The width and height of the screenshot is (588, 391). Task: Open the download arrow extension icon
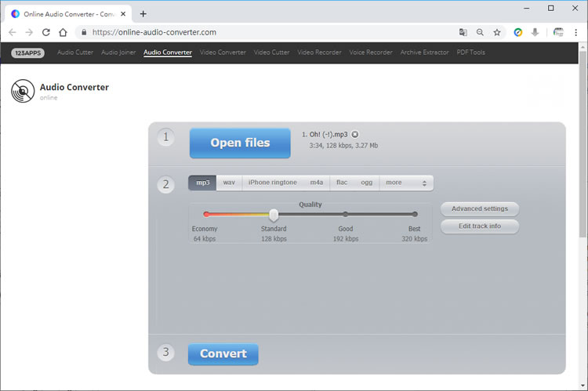pos(535,32)
